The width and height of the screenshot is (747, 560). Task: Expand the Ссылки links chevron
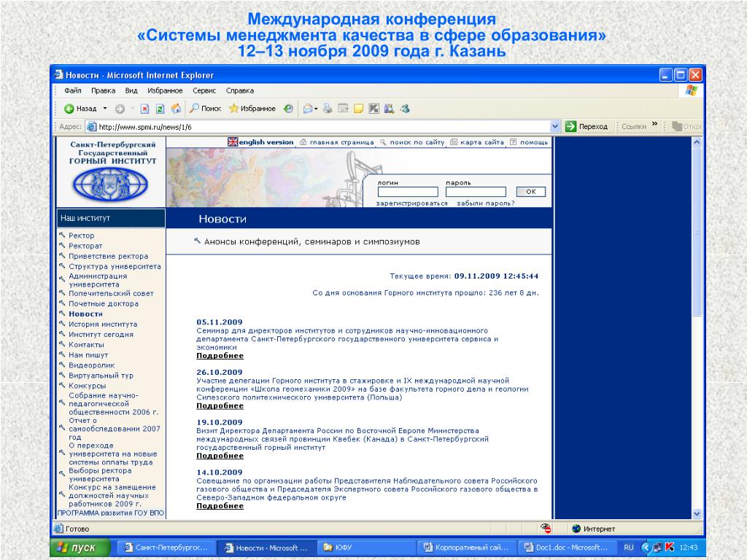(x=654, y=125)
